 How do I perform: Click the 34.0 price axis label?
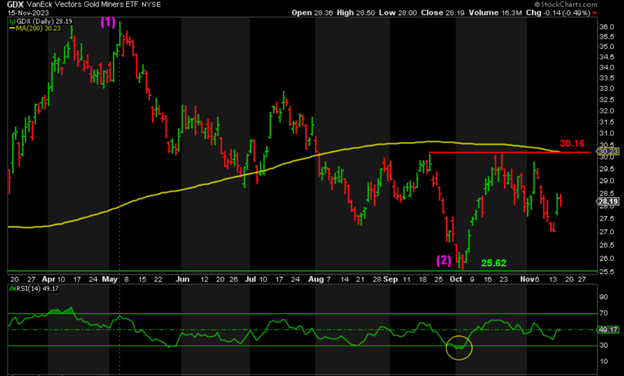606,68
